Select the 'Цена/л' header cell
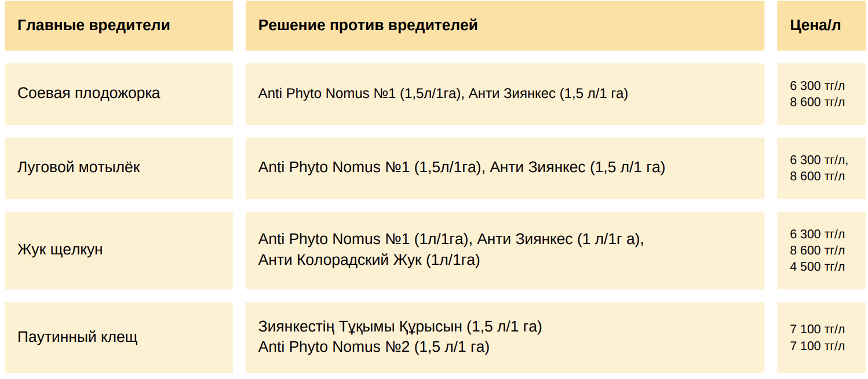This screenshot has width=868, height=379. click(x=821, y=25)
